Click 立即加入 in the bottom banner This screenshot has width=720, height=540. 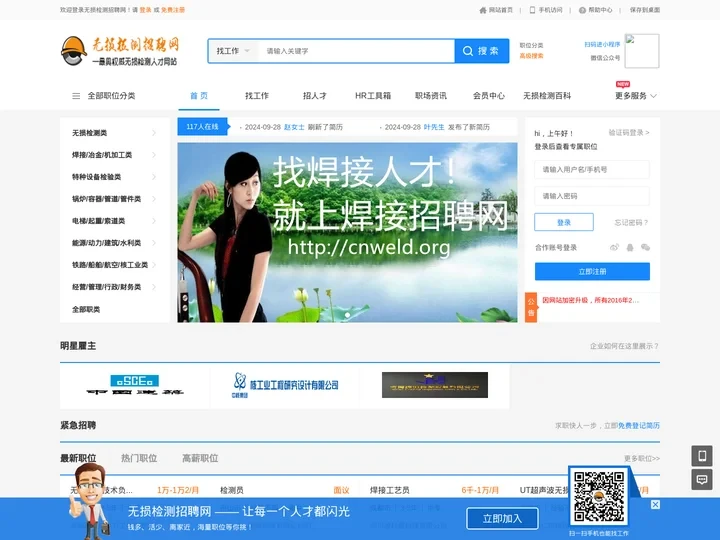[502, 519]
